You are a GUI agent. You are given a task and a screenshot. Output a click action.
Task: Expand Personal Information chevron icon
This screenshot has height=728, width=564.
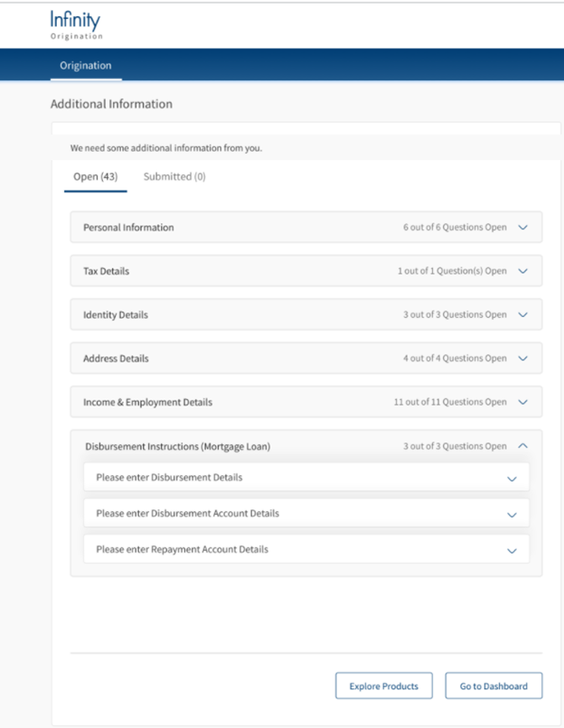(522, 228)
